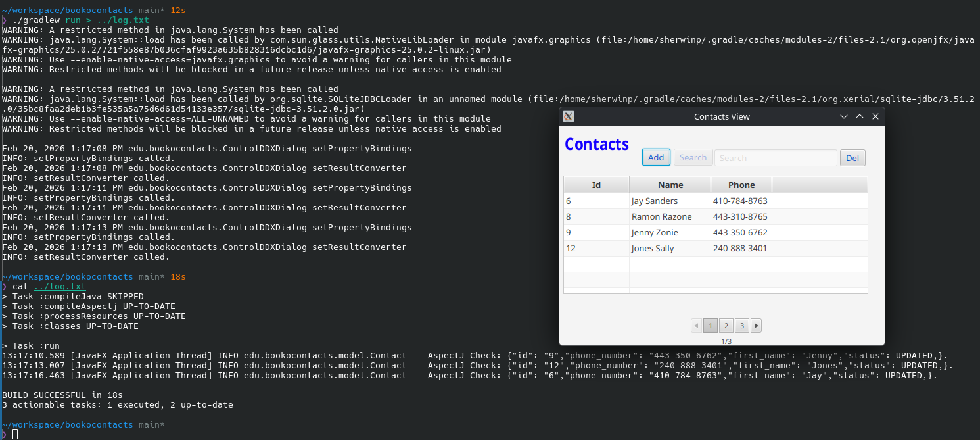980x440 pixels.
Task: Click the Id cell with value 8
Action: coord(596,216)
